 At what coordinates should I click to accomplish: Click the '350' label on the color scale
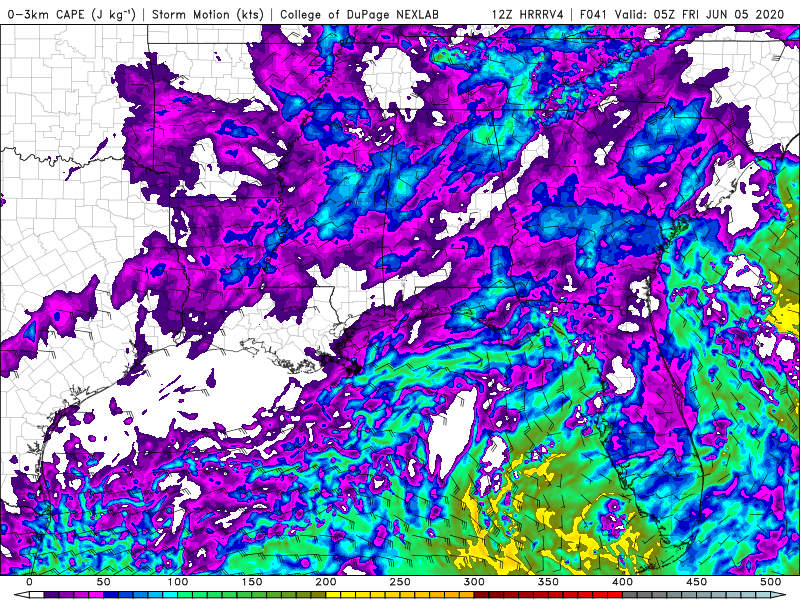548,582
